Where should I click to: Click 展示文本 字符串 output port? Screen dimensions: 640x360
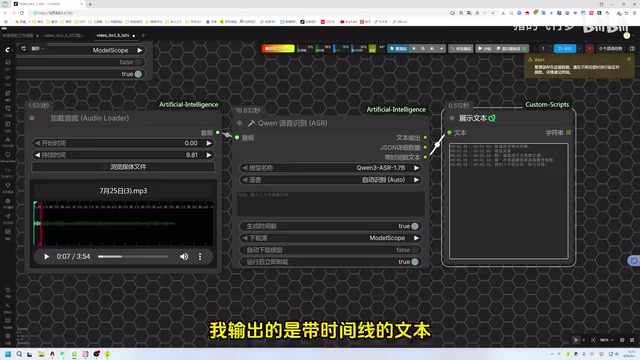click(569, 132)
